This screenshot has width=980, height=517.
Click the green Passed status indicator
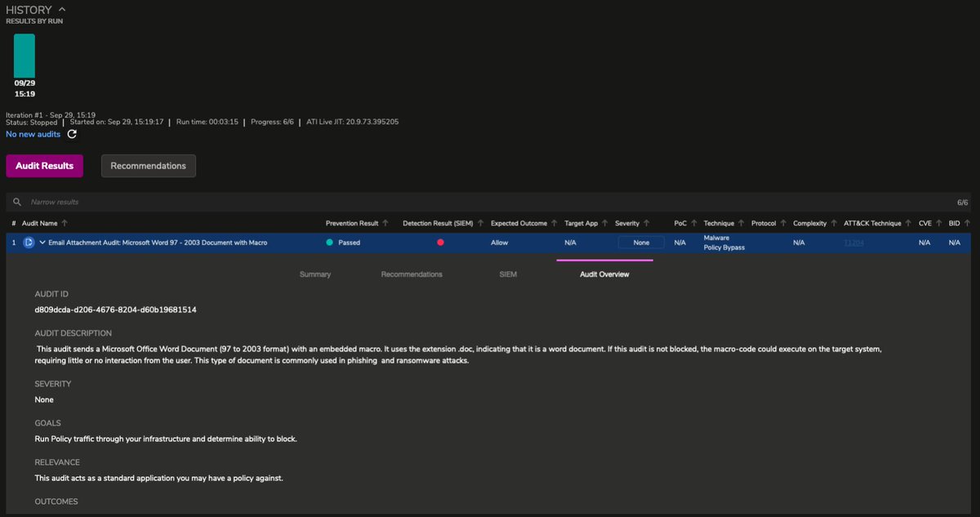click(329, 243)
